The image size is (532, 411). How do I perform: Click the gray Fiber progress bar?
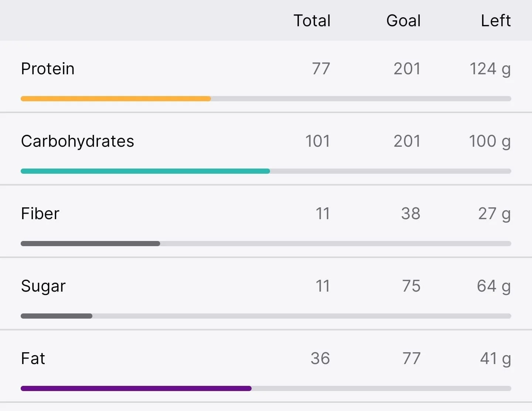91,244
